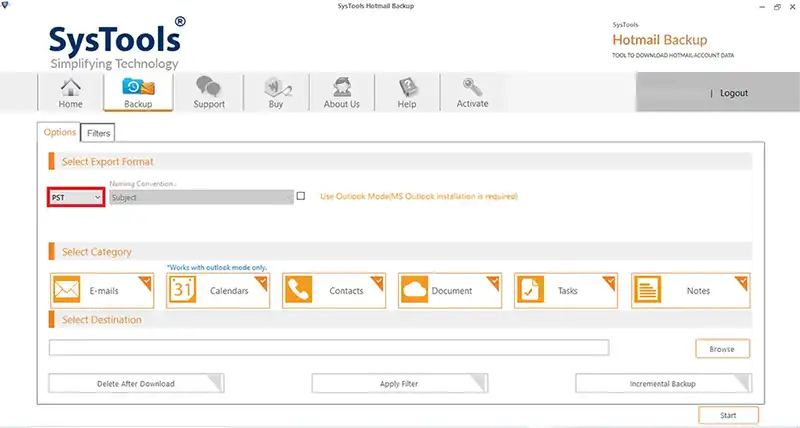Click the Select Category heading
The width and height of the screenshot is (800, 428).
[x=96, y=252]
